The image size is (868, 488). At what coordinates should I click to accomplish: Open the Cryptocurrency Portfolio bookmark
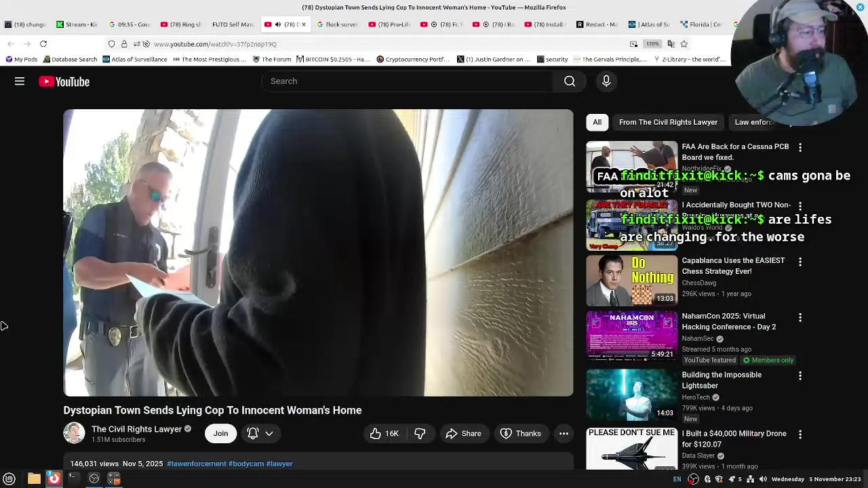(x=413, y=60)
